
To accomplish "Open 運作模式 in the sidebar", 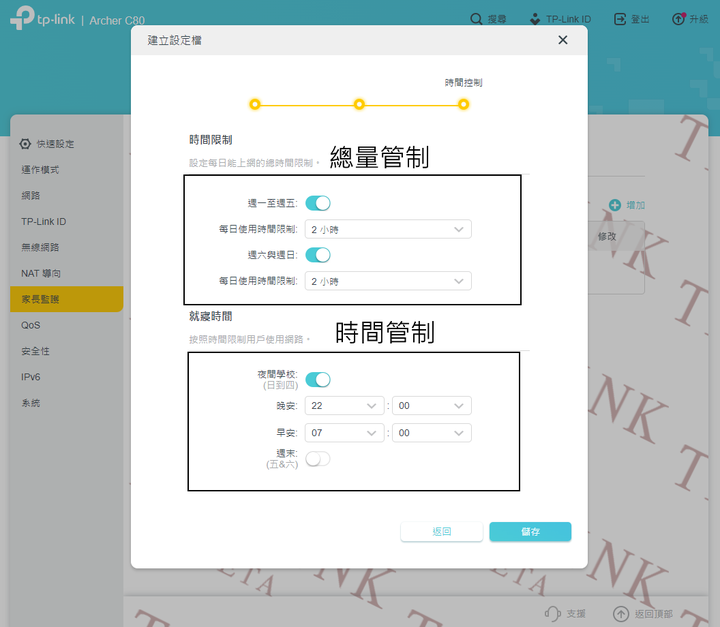I will [40, 169].
